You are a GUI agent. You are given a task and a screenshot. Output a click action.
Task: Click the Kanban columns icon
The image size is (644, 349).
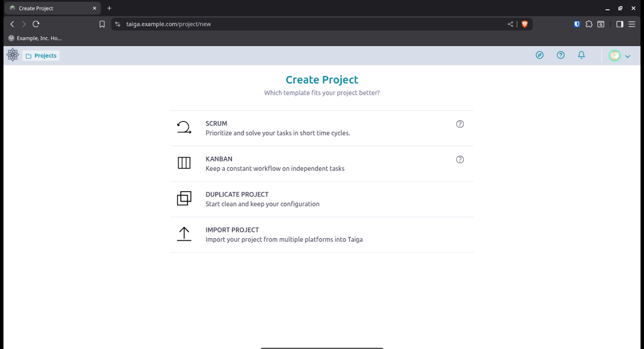184,163
